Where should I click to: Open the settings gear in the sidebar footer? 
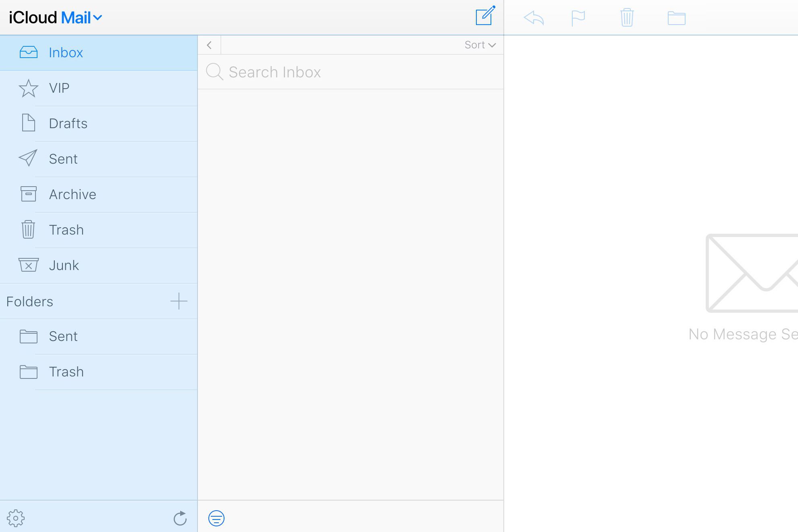point(16,518)
